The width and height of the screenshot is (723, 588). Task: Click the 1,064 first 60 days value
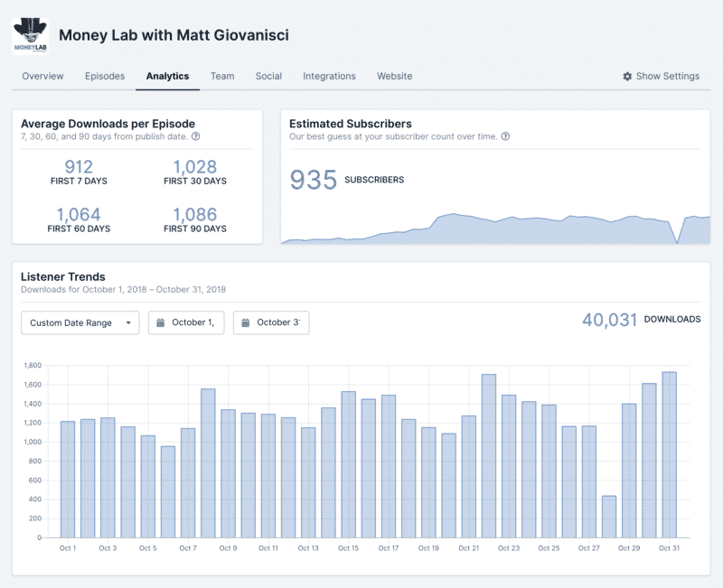point(79,214)
